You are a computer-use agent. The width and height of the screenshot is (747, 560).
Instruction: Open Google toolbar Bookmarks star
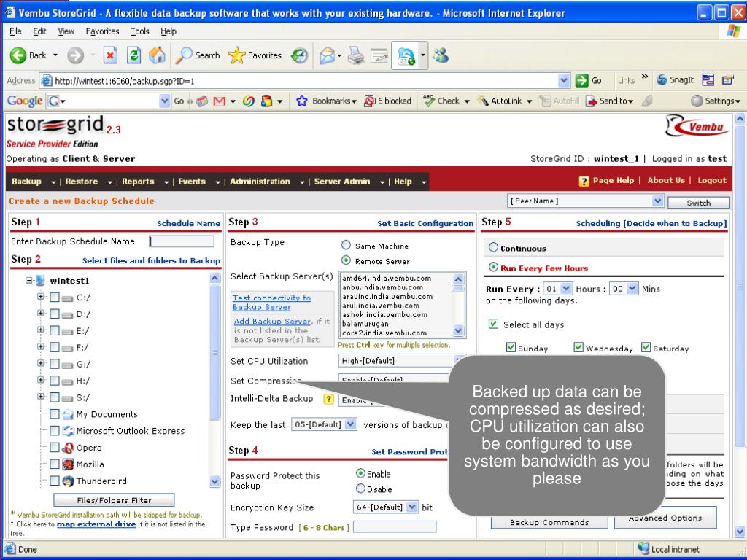pos(301,101)
